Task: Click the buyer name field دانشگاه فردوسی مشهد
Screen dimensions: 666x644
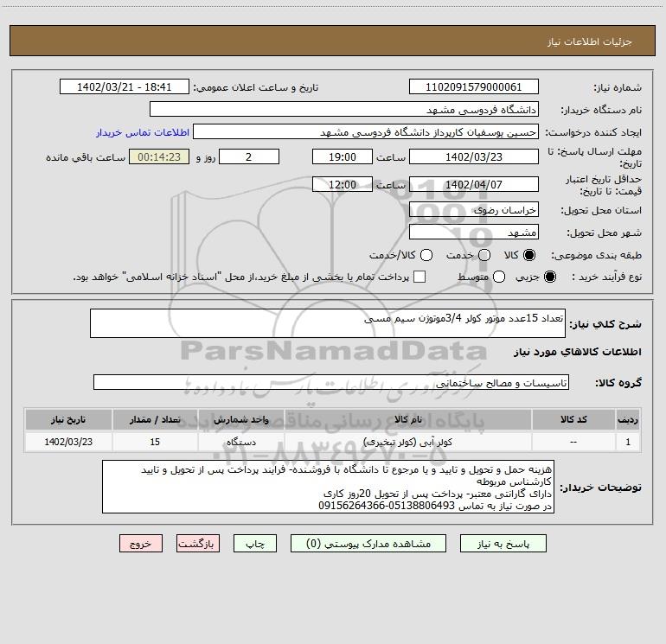Action: 344,110
